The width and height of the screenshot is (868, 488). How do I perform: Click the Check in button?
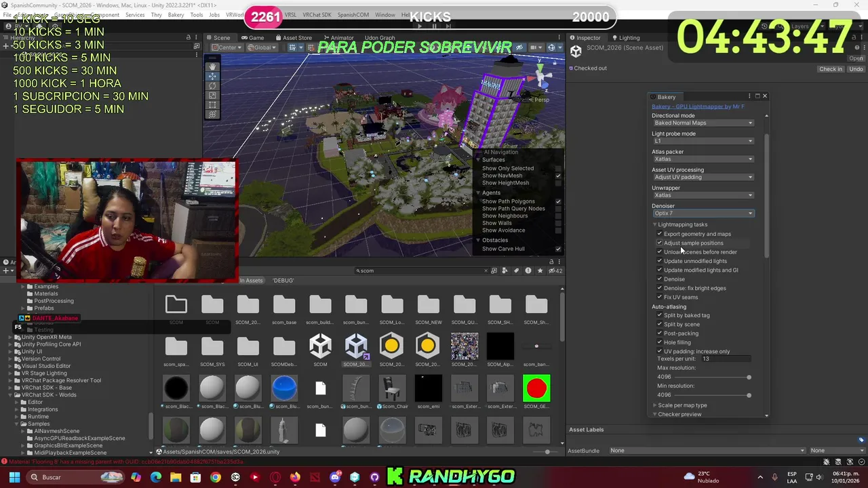(830, 69)
